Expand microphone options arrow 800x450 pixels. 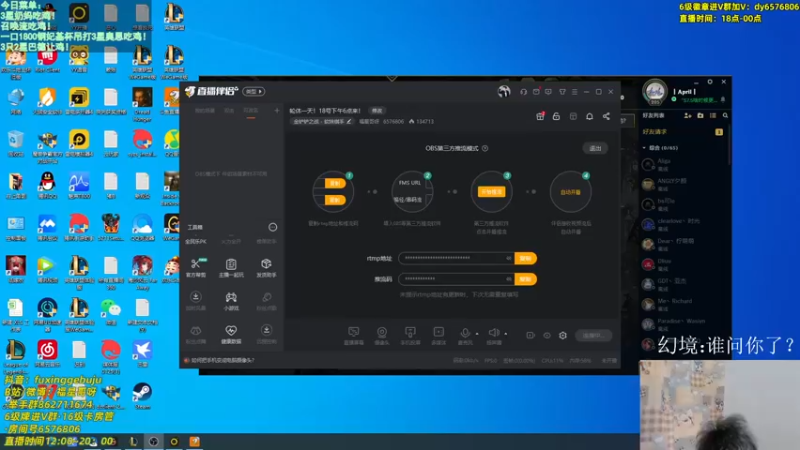477,334
